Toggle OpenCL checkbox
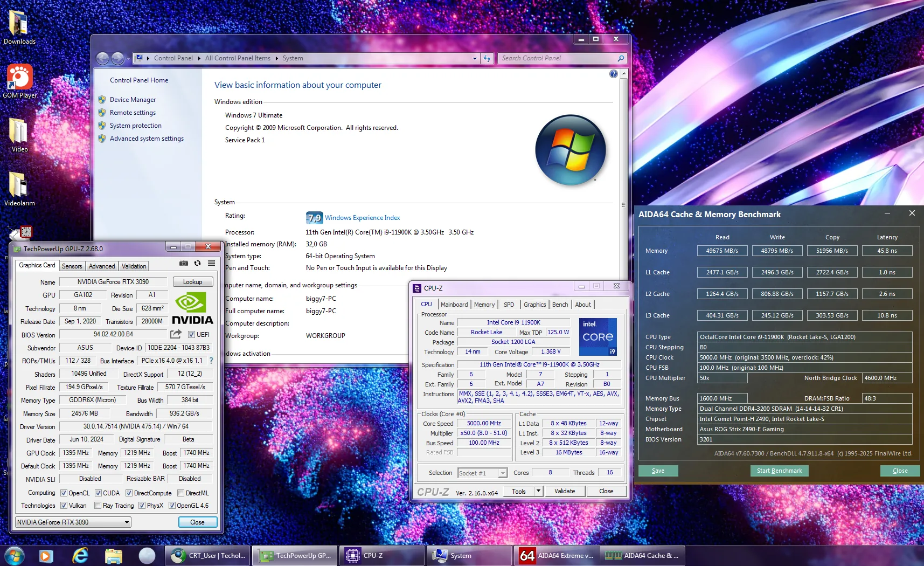The width and height of the screenshot is (924, 566). (64, 493)
